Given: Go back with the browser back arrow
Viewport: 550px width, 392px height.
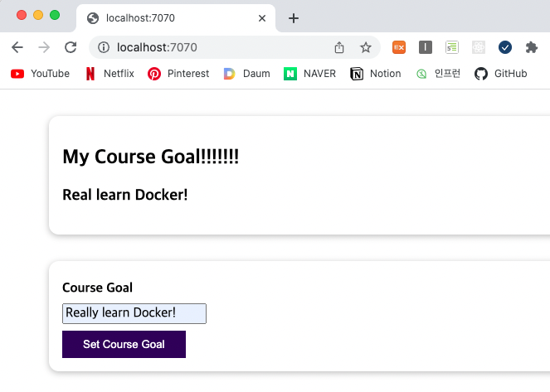Looking at the screenshot, I should tap(17, 47).
